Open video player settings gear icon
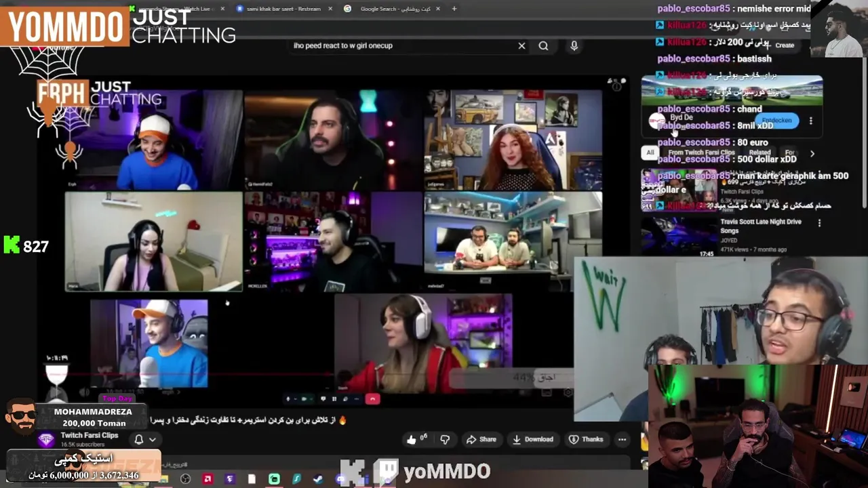 pyautogui.click(x=568, y=393)
